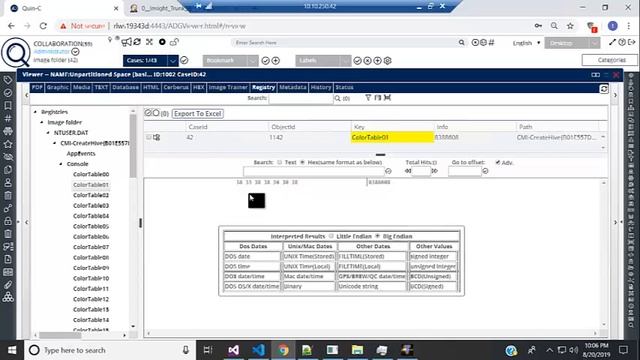Open the Administrator user dropdown chevron
The width and height of the screenshot is (640, 360).
click(75, 52)
